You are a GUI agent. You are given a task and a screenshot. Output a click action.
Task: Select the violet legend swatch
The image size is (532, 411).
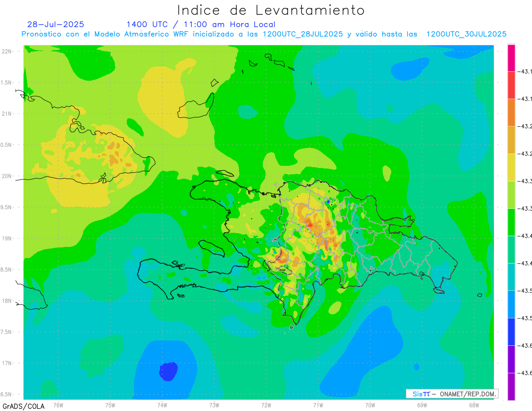click(x=511, y=359)
